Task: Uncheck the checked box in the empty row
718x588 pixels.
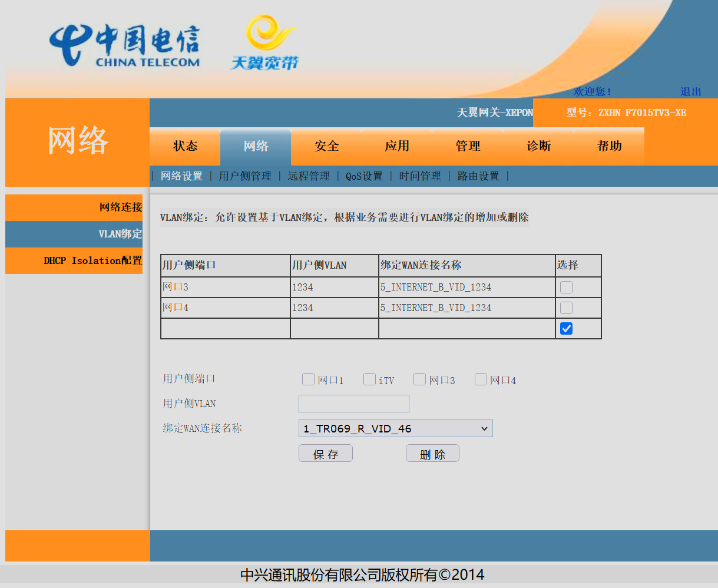Action: point(566,329)
